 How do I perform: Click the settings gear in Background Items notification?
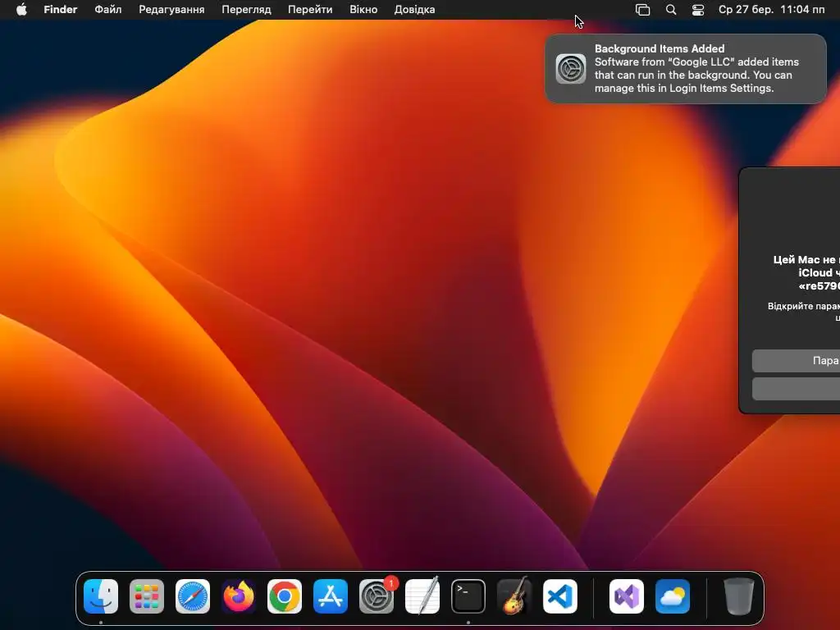point(571,69)
